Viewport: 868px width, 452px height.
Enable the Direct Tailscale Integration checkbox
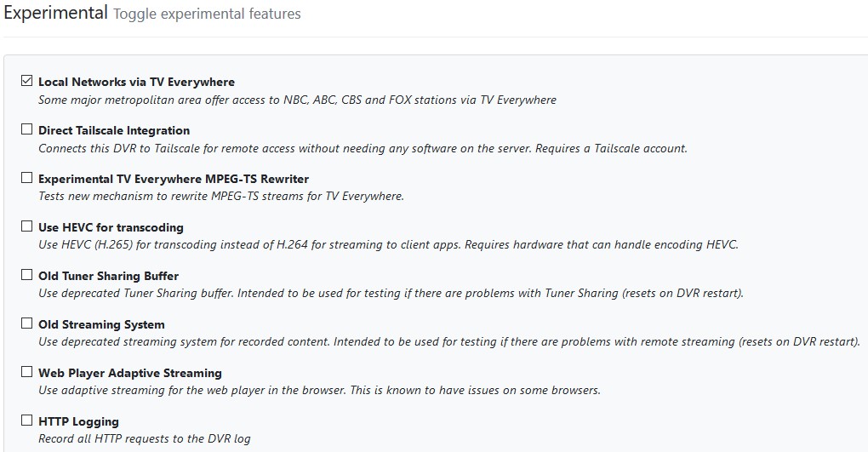26,130
